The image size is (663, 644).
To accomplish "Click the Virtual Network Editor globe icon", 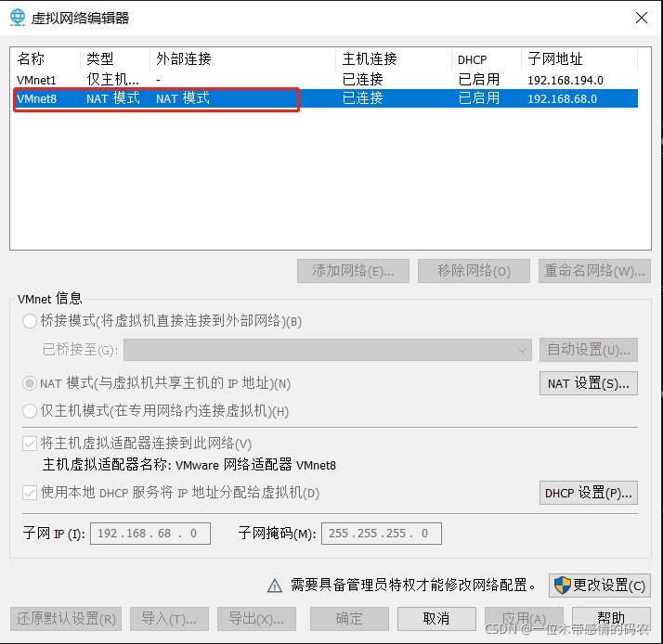I will [17, 18].
